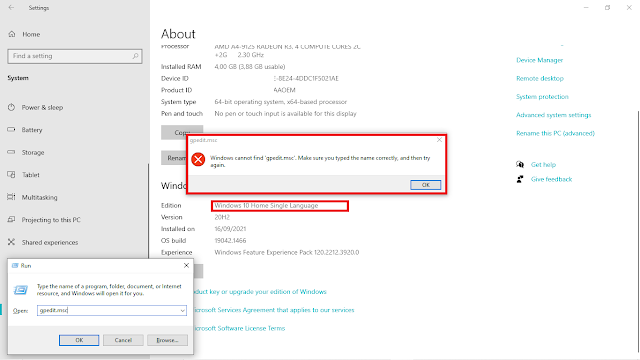Open Rename this PC (advanced) link
This screenshot has width=640, height=360.
point(555,133)
